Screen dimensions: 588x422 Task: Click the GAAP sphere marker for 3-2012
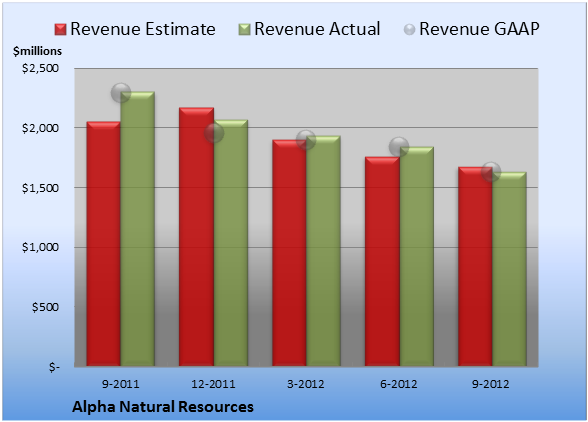(x=306, y=140)
